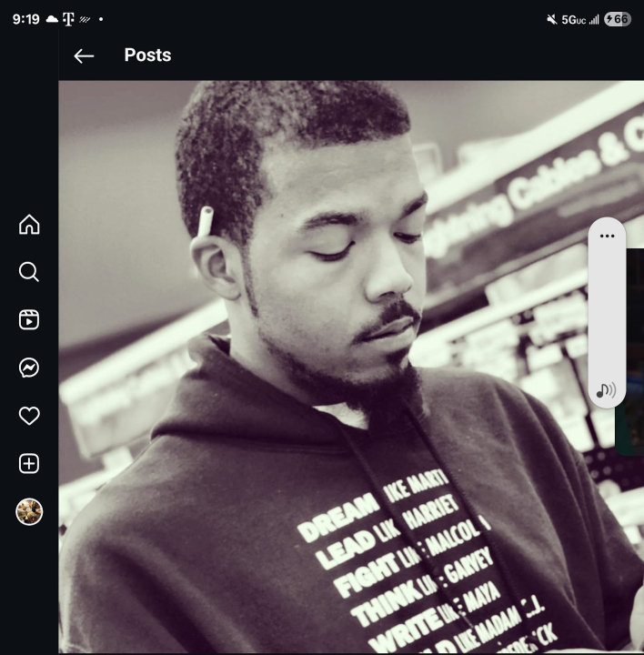
Task: Open the Reels tab icon
Action: click(29, 320)
